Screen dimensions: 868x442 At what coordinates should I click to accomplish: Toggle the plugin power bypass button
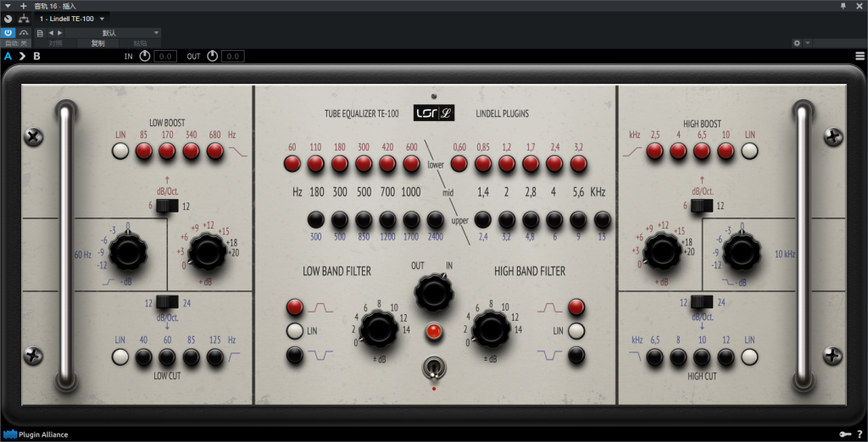[x=8, y=33]
